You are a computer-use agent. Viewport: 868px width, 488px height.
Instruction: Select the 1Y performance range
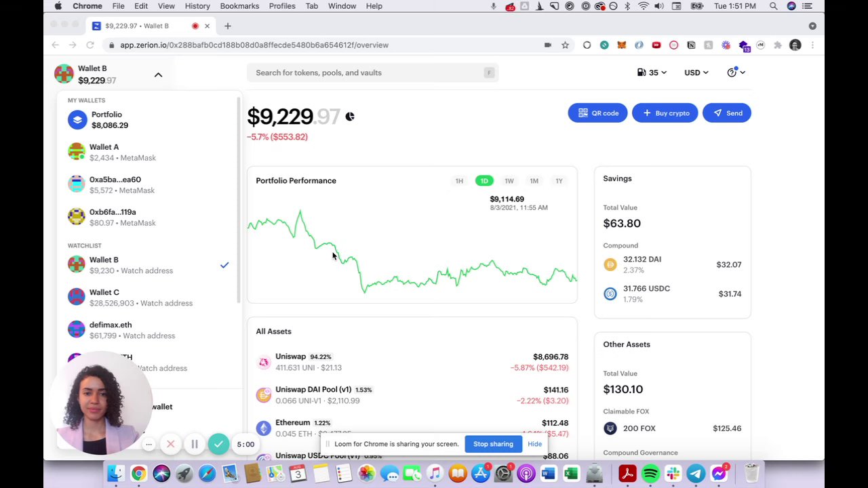pos(559,181)
